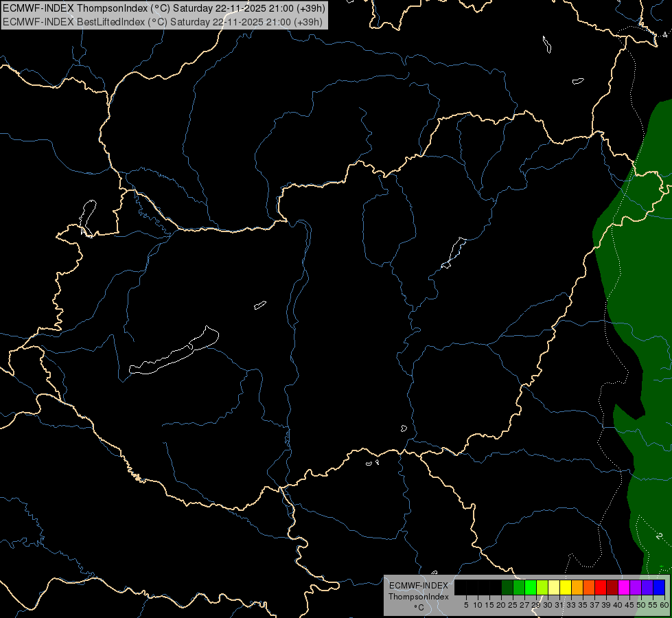Click the Lake Neusiedl outline near the western border
Image resolution: width=672 pixels, height=618 pixels.
(x=87, y=218)
